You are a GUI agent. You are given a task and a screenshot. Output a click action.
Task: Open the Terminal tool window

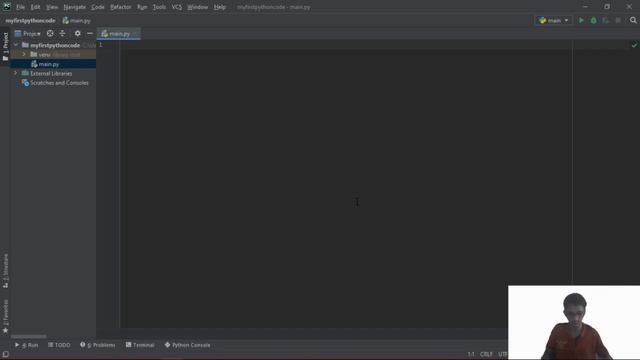(x=140, y=345)
